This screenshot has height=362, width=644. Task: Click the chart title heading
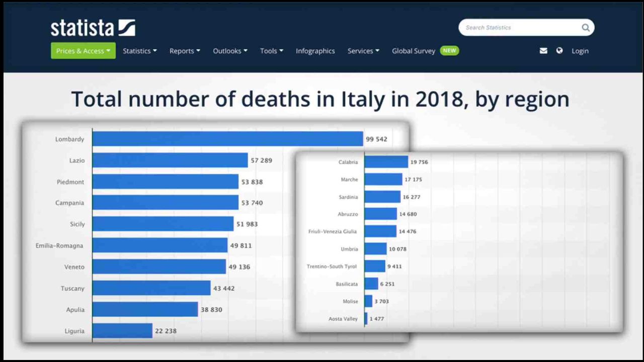pos(320,99)
